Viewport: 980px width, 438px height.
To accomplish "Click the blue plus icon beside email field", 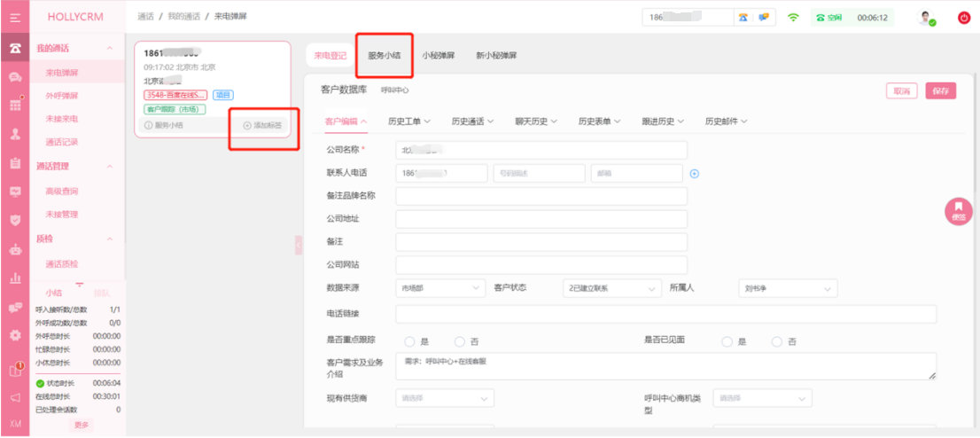I will (694, 173).
